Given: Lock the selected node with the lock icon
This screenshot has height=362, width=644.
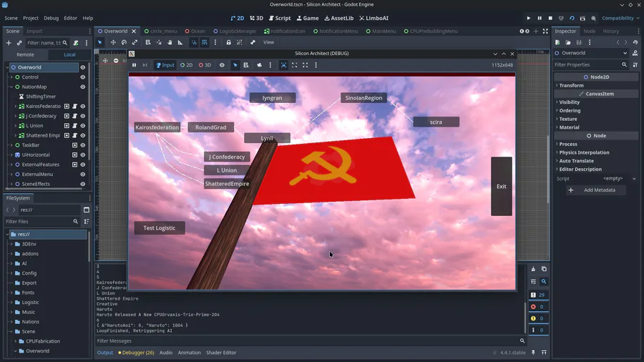Looking at the screenshot, I should pos(229,42).
